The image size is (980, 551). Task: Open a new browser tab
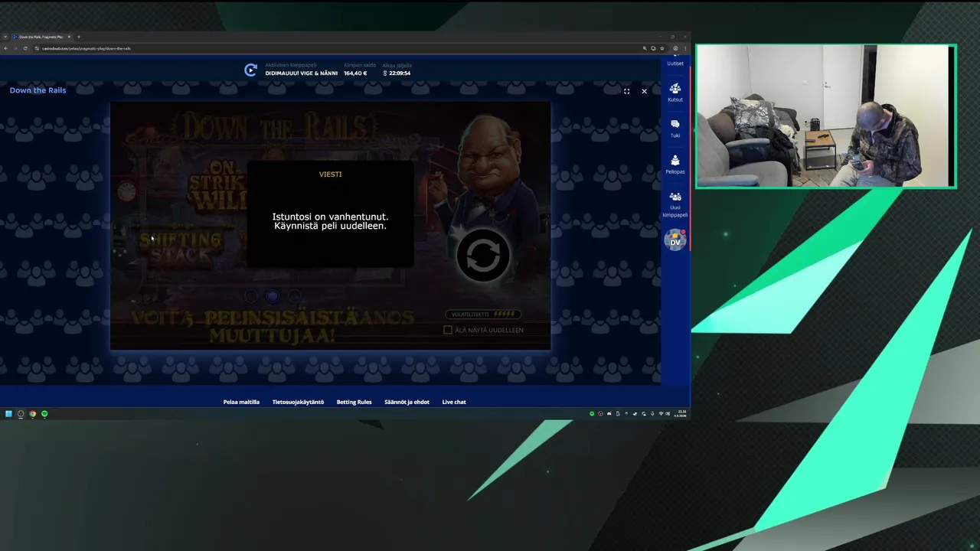(x=78, y=37)
